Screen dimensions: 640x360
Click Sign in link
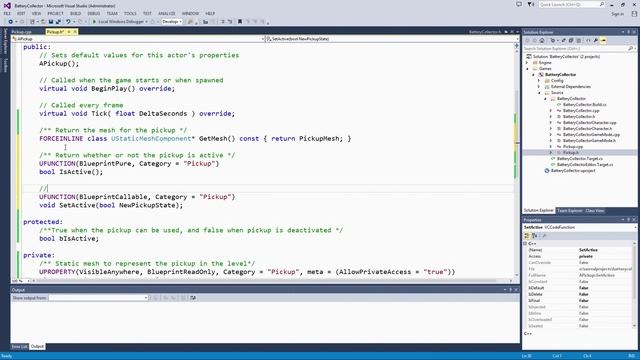click(617, 14)
